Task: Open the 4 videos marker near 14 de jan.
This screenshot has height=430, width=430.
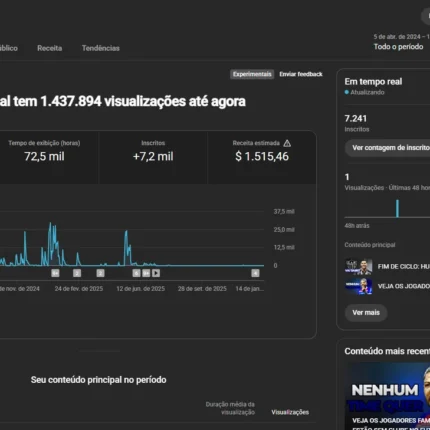Action: pyautogui.click(x=255, y=273)
